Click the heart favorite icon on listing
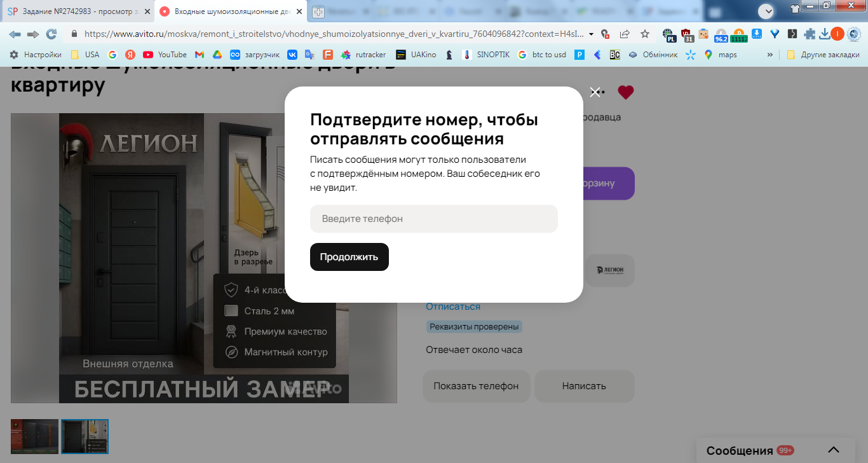Image resolution: width=868 pixels, height=463 pixels. (626, 92)
